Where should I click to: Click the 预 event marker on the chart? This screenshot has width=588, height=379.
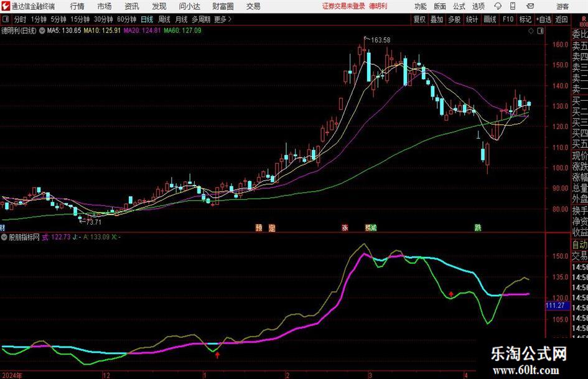259,228
